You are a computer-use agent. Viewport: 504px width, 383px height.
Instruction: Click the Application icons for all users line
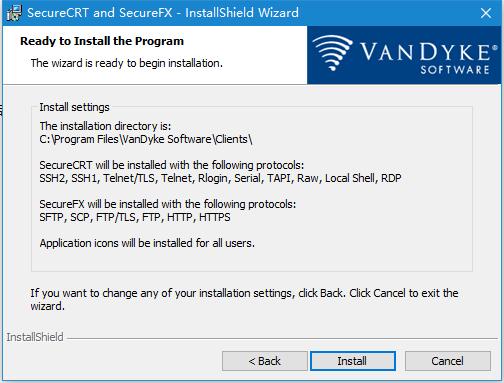point(147,243)
